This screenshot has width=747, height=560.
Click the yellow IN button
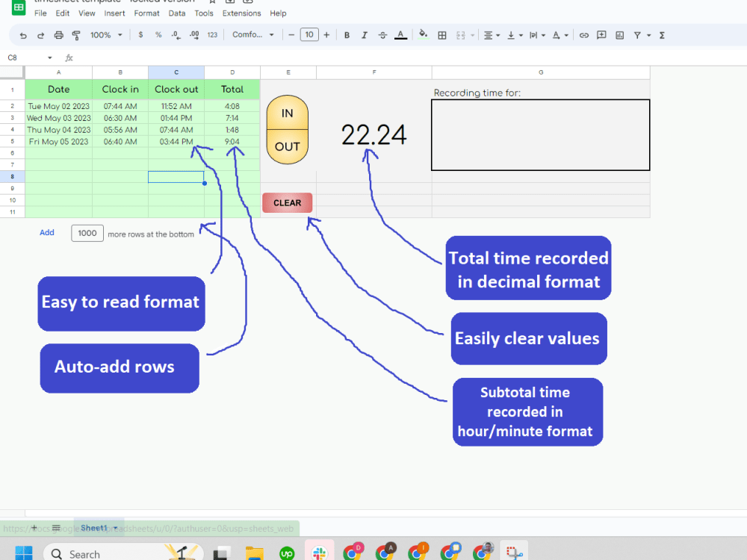tap(288, 113)
